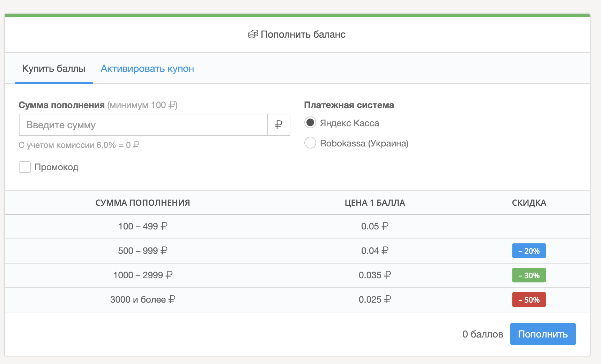Click the 0.035 ₽ price cell
The image size is (601, 364).
[375, 275]
